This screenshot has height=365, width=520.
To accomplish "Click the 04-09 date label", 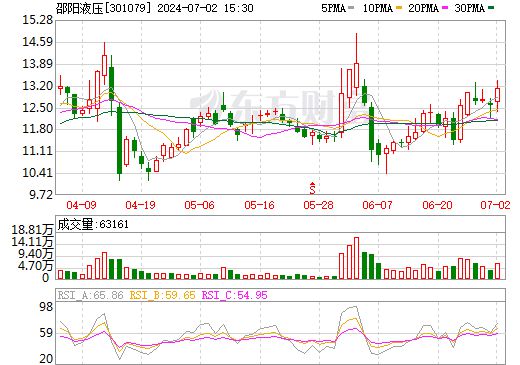I will pyautogui.click(x=81, y=205).
